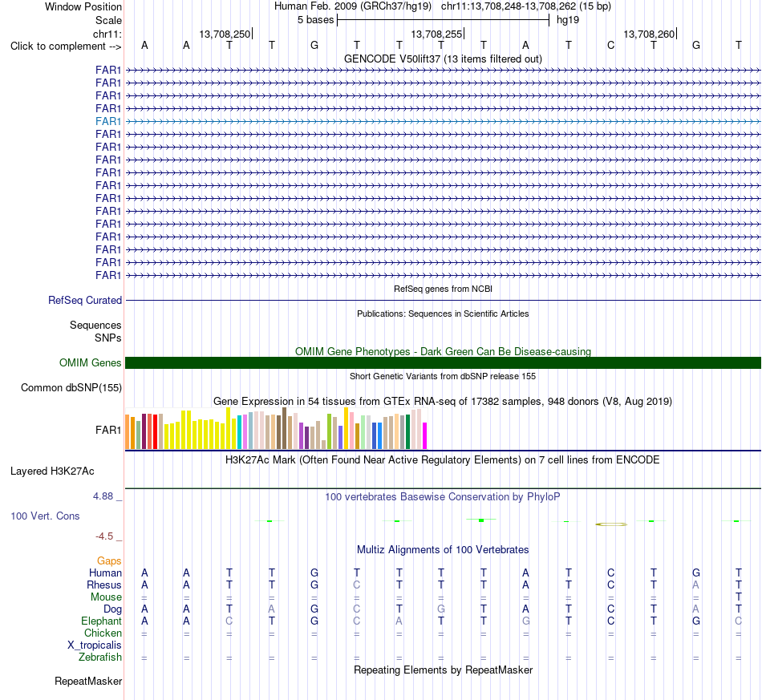The width and height of the screenshot is (762, 700).
Task: Click "Click to complement -->" to complement bases
Action: pos(66,47)
